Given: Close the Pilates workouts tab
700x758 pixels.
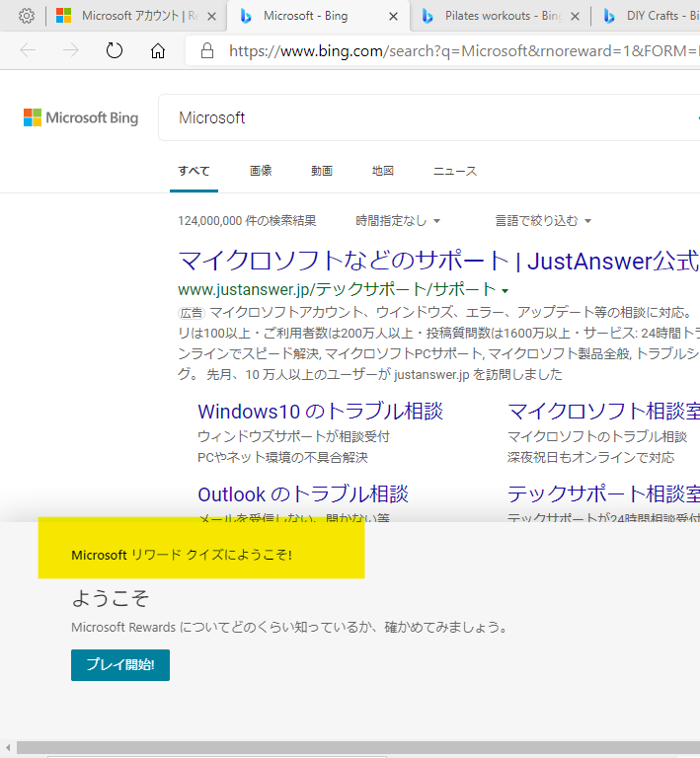Looking at the screenshot, I should pyautogui.click(x=576, y=17).
